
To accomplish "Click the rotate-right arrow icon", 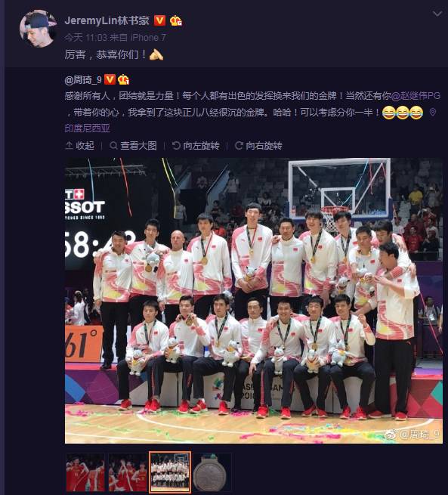I will point(239,146).
